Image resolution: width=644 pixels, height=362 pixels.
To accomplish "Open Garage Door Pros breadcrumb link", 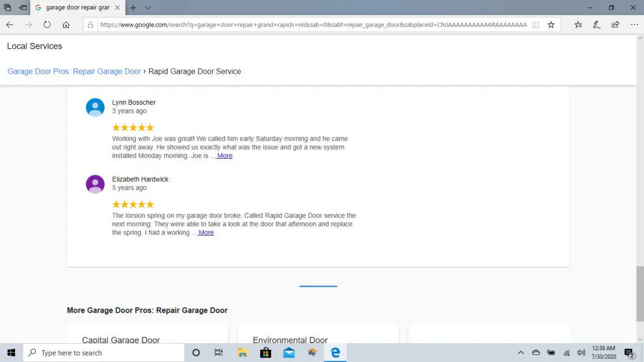I will click(x=74, y=72).
